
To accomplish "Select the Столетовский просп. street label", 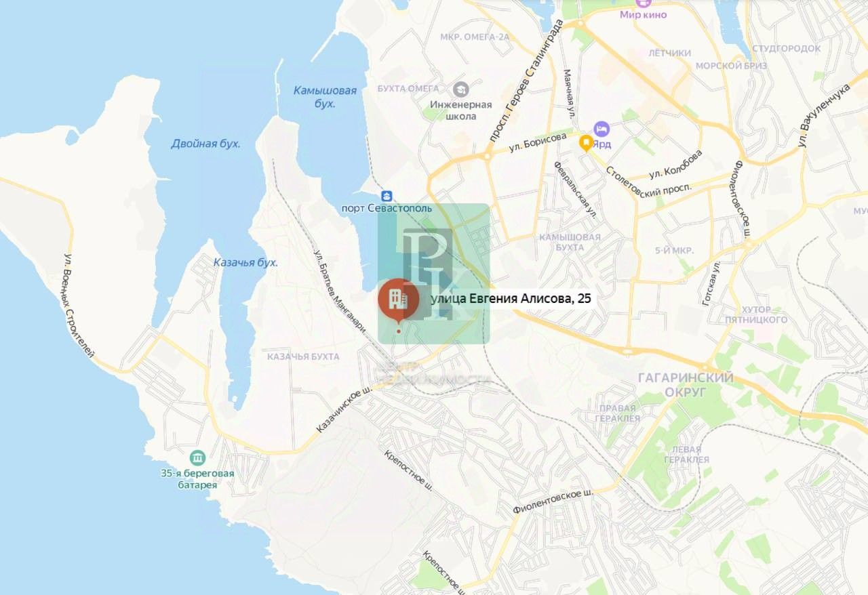I will coord(649,180).
